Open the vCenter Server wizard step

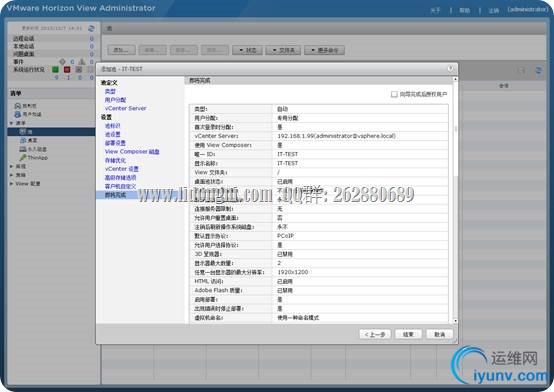pyautogui.click(x=125, y=108)
